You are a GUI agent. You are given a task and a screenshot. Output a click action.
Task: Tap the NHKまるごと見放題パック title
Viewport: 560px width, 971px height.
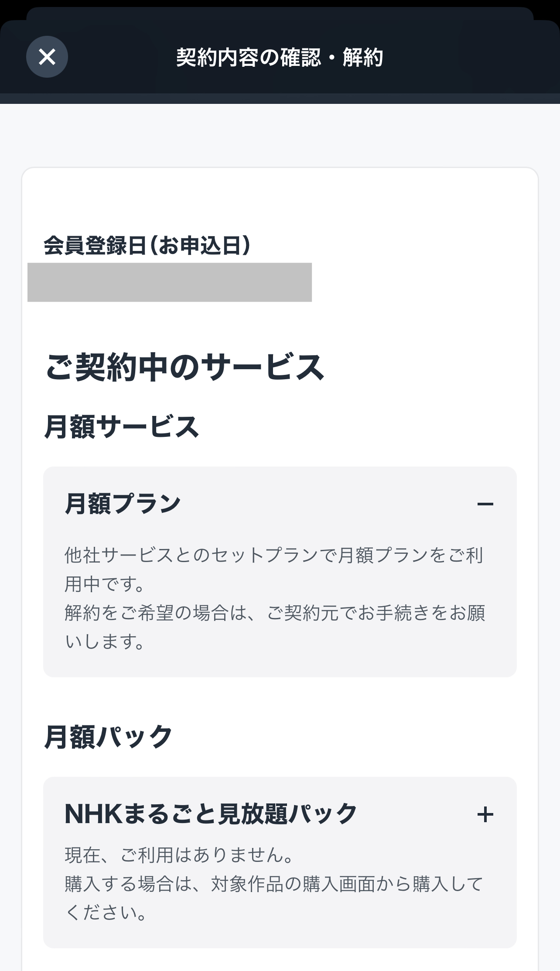(211, 814)
